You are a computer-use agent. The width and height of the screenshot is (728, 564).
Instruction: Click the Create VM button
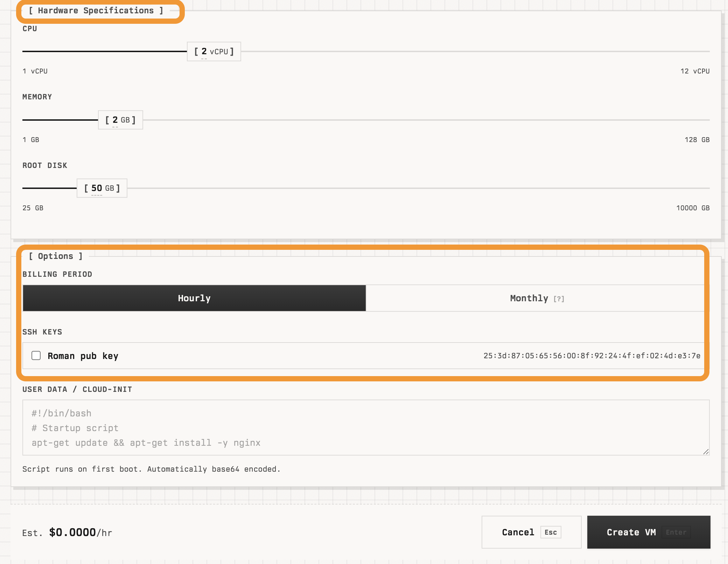point(649,532)
